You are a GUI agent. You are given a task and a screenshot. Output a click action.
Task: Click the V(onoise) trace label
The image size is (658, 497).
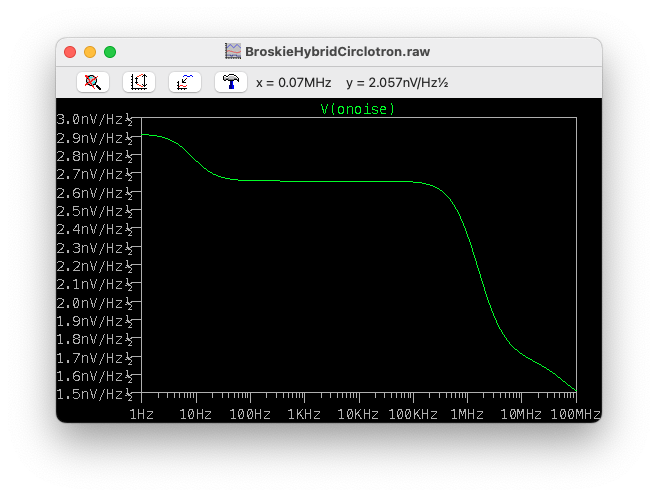click(x=358, y=109)
